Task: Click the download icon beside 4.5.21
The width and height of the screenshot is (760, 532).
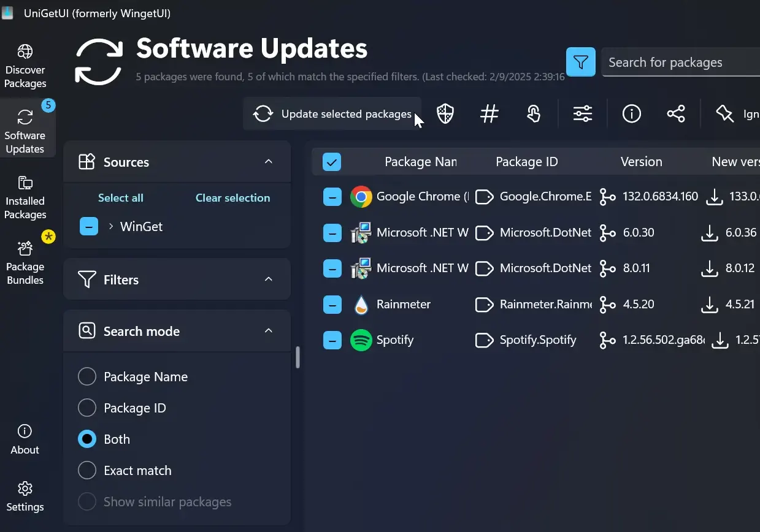Action: click(710, 305)
